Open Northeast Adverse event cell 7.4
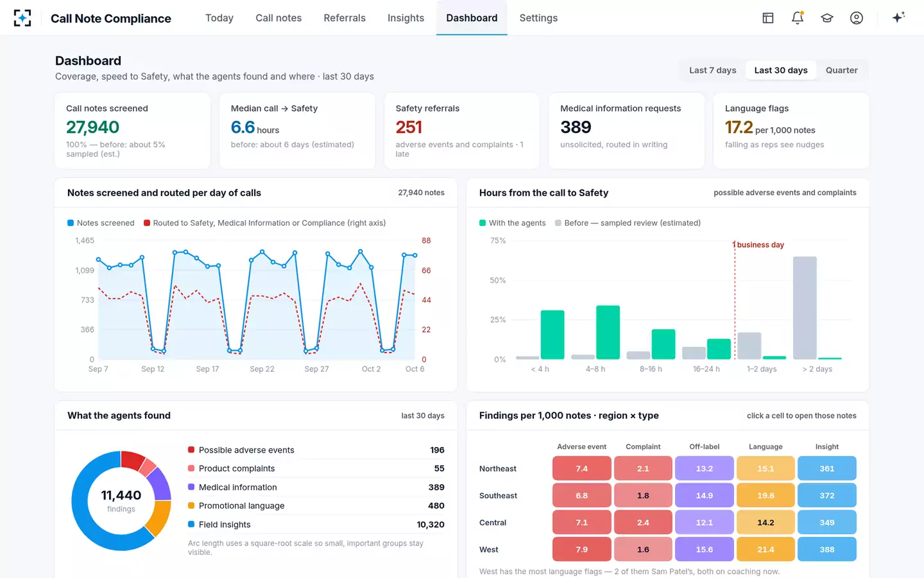 click(x=582, y=469)
